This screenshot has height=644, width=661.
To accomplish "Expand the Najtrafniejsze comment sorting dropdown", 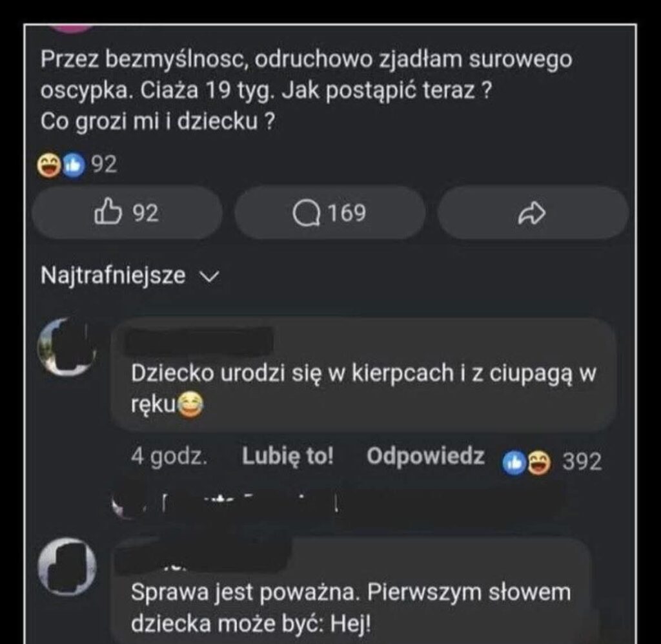I will [128, 276].
